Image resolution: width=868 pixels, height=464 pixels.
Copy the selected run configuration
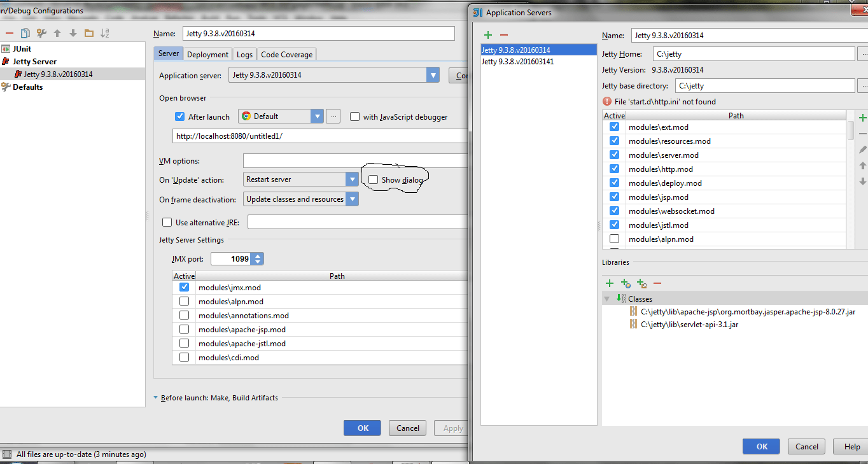coord(25,33)
